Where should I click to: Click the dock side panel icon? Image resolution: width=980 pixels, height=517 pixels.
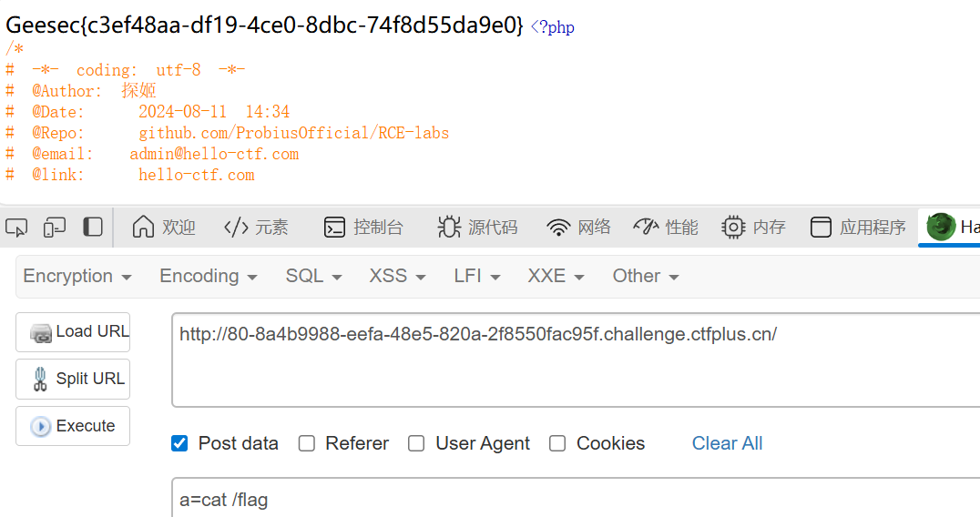93,228
